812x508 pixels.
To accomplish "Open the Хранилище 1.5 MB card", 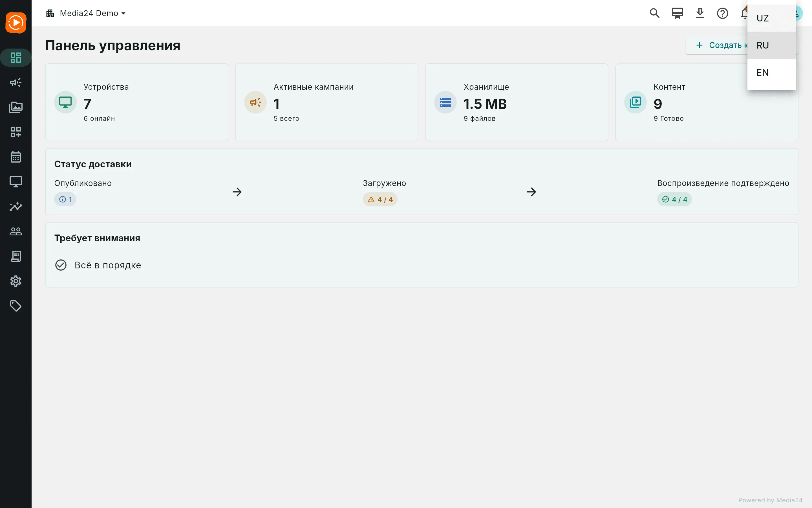I will 517,102.
